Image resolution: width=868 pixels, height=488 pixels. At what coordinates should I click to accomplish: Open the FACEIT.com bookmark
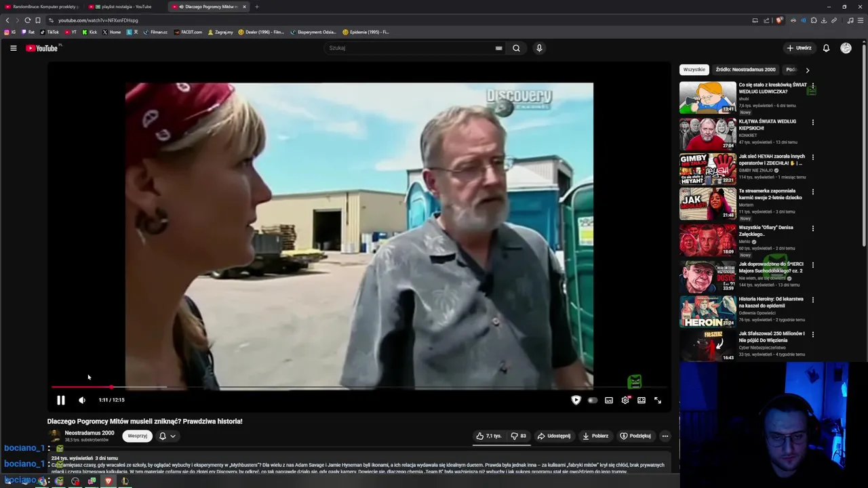(188, 32)
